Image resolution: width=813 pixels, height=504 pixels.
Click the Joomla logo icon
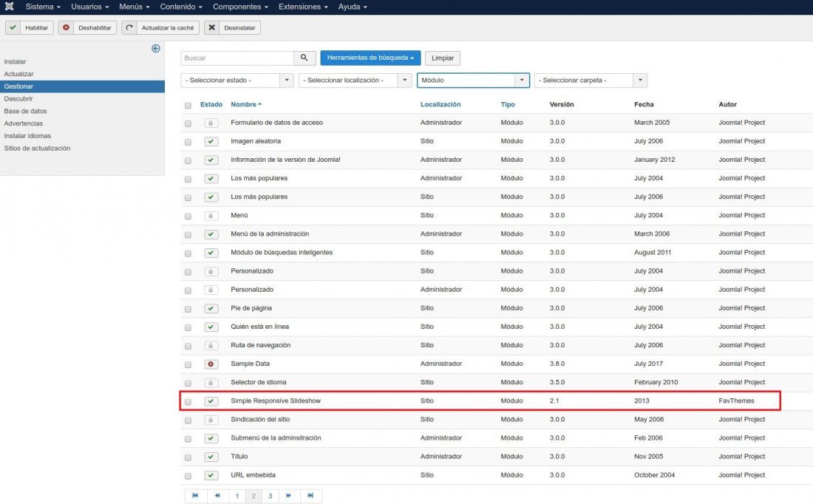pos(9,7)
